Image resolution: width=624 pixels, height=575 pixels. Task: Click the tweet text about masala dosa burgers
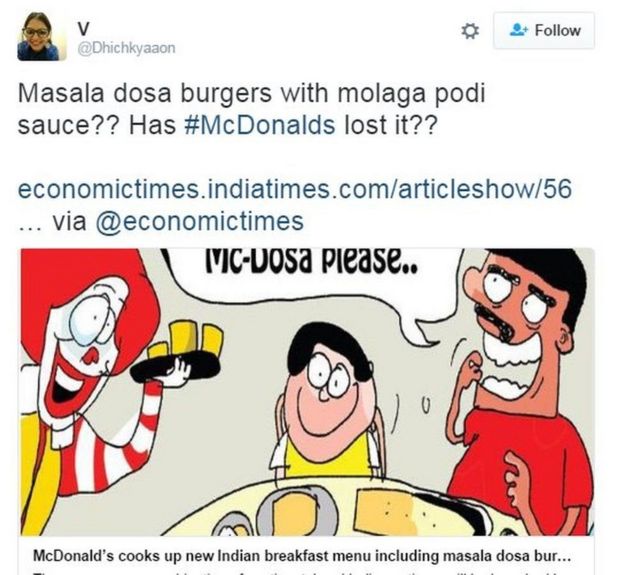coord(252,109)
